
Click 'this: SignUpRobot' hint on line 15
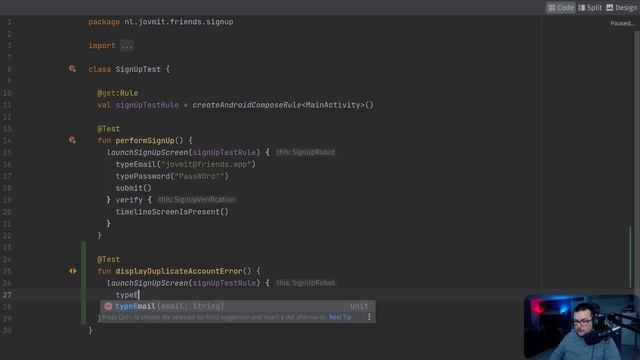point(305,152)
